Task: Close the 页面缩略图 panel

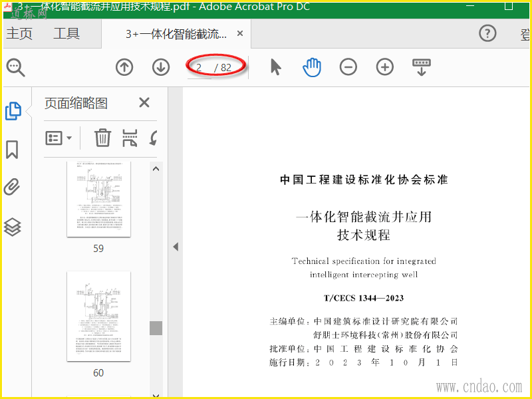Action: (x=144, y=102)
